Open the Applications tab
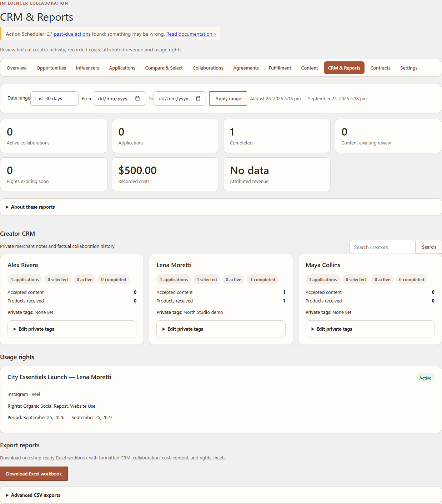The width and height of the screenshot is (442, 504). (122, 68)
